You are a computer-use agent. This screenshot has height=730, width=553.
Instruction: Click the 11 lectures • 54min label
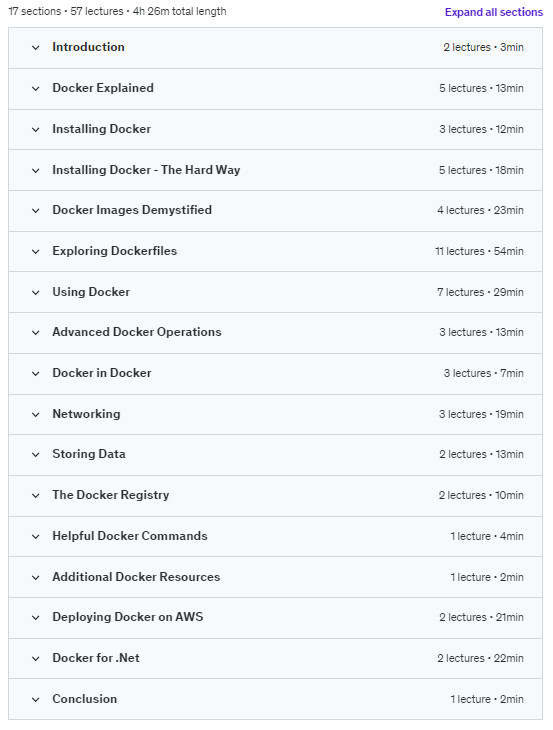479,251
